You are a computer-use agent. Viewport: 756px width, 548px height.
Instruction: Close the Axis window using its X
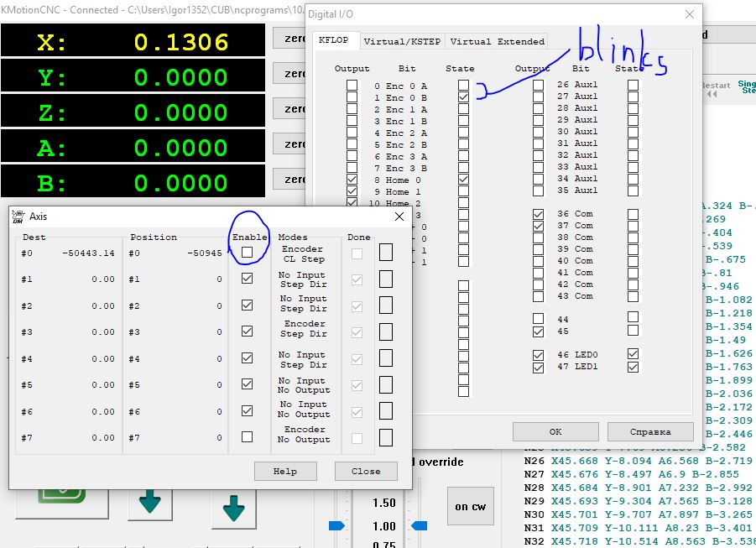coord(399,217)
